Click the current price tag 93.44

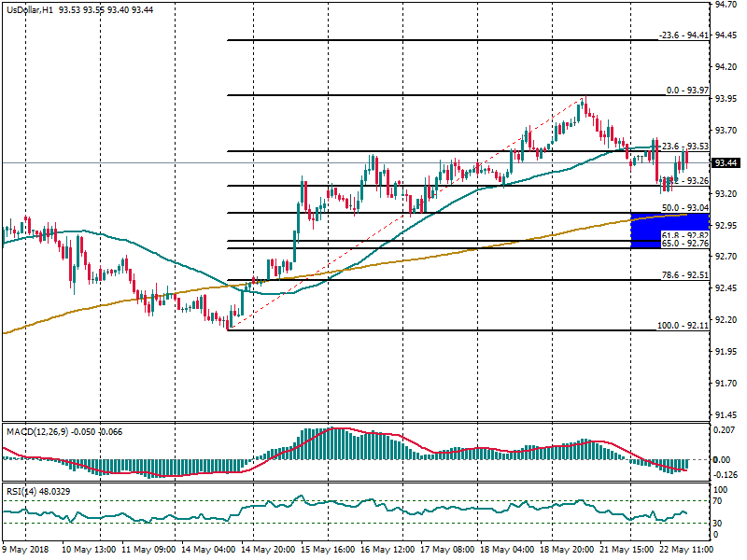[729, 163]
